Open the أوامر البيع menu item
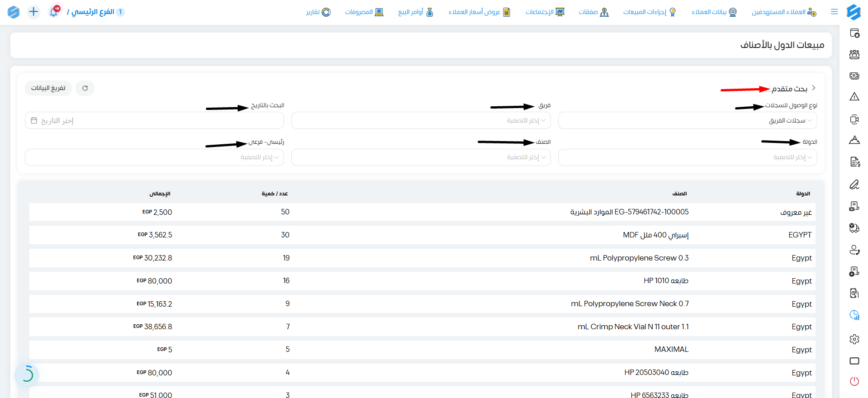This screenshot has width=868, height=398. pyautogui.click(x=416, y=12)
